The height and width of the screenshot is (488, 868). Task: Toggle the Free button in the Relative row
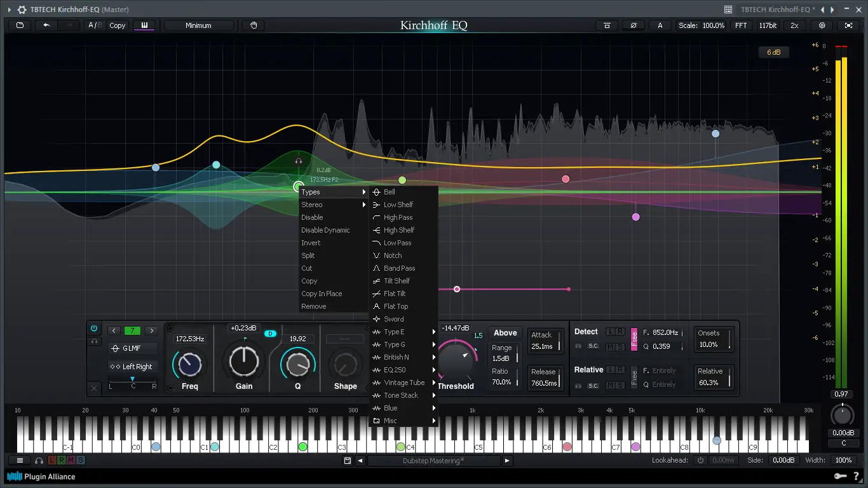point(634,377)
